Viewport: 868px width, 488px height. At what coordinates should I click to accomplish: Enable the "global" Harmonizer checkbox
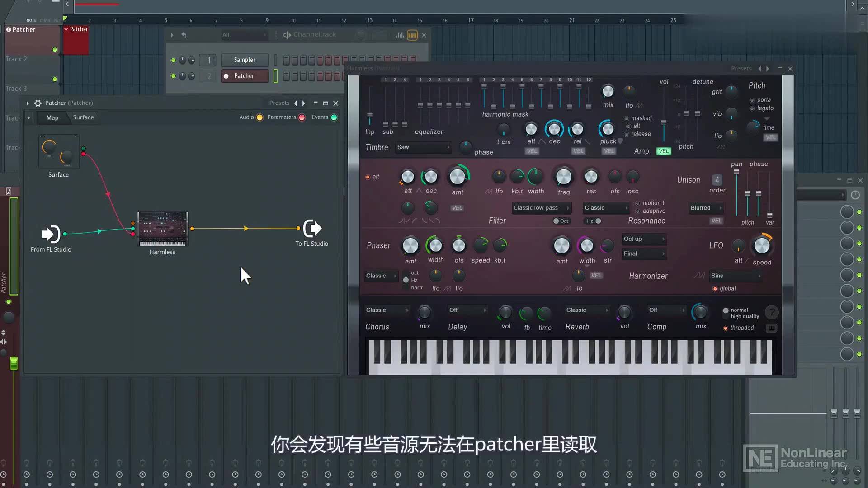[x=716, y=288]
